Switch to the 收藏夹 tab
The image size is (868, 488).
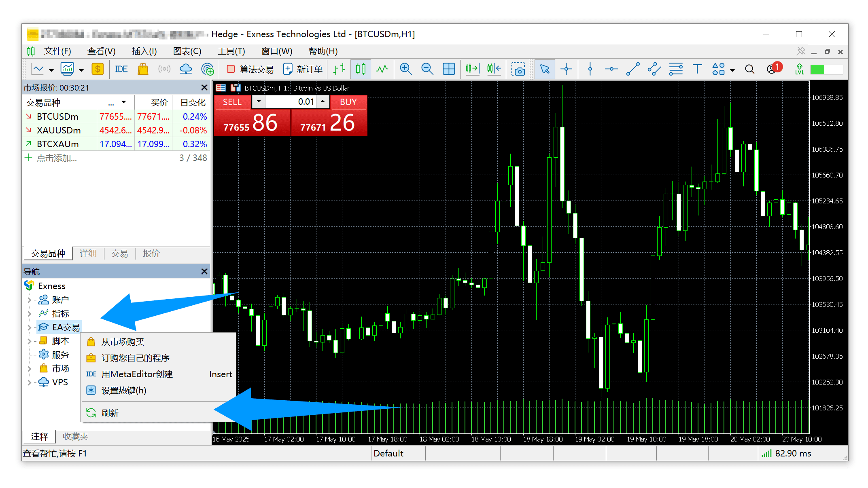point(75,437)
